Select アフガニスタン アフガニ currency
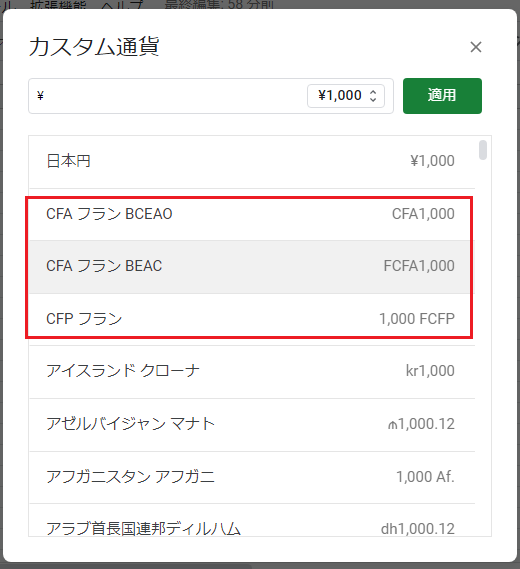 [252, 478]
